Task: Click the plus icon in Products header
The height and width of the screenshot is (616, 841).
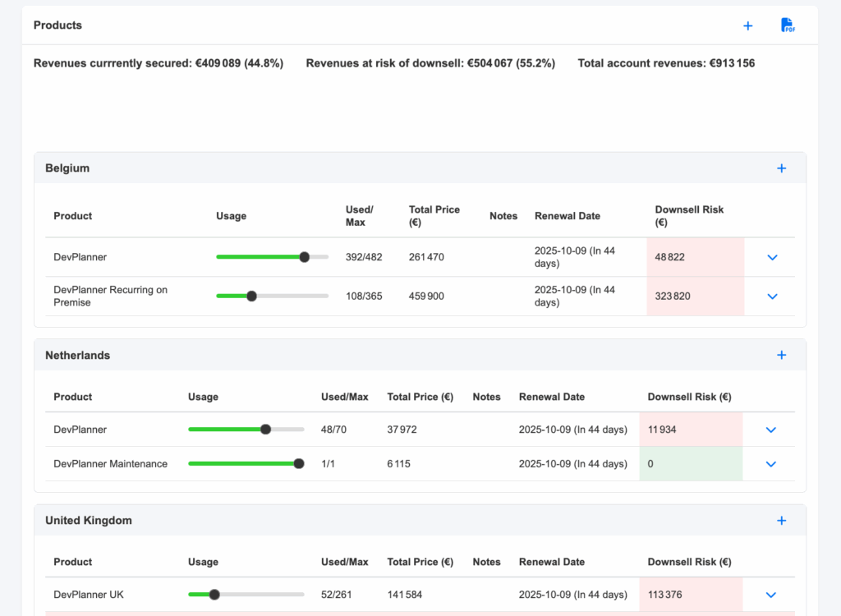Action: [747, 25]
